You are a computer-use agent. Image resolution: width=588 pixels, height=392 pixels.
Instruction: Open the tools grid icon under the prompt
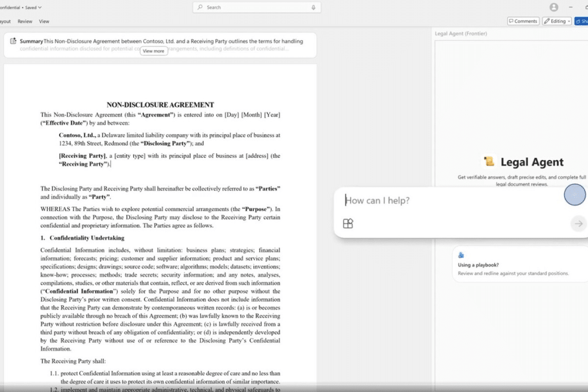point(348,223)
